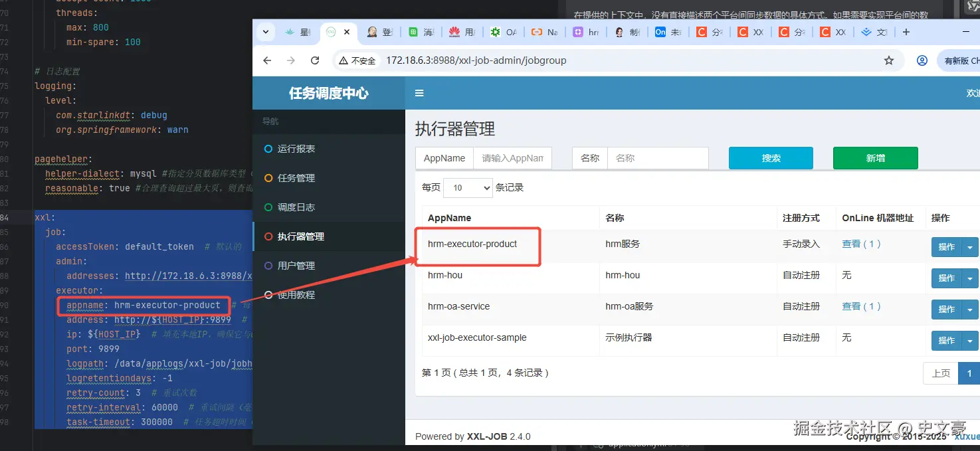Switch to the OA tab
Viewport: 980px width, 451px height.
(504, 32)
